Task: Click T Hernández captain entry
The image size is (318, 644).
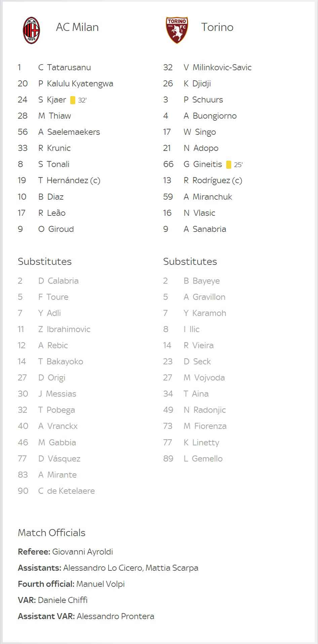Action: 69,180
